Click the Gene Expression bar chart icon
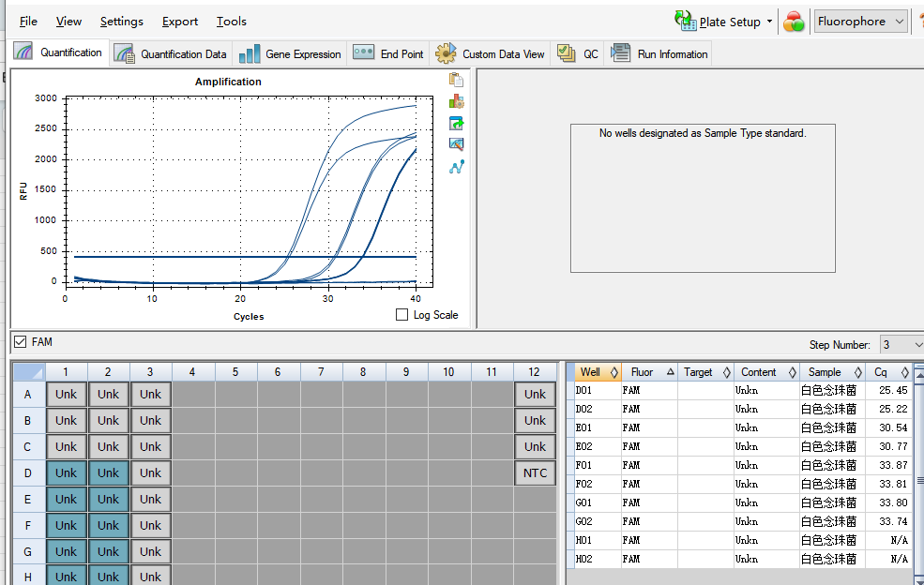924x585 pixels. (250, 53)
